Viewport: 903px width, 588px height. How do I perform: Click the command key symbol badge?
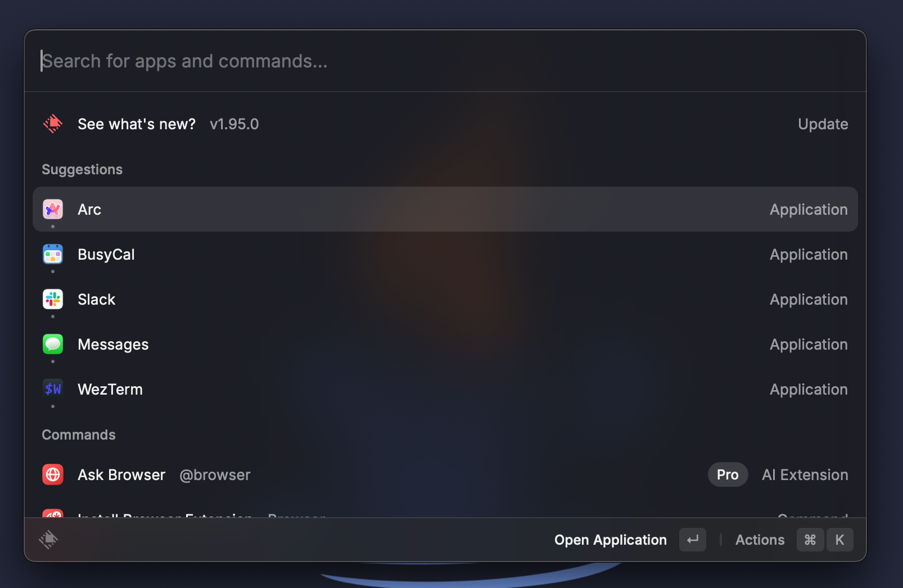tap(810, 540)
